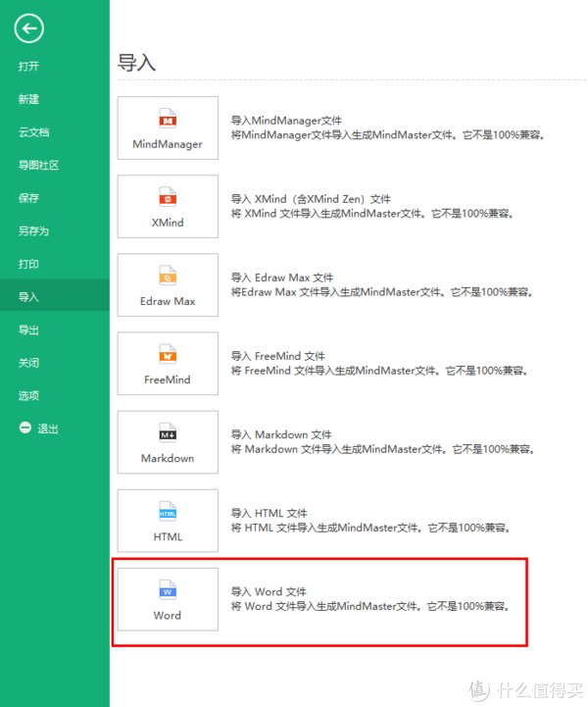Click the text 导入 XMind (含XMind Zen) 文件
Screen dimensions: 588x707
[311, 199]
